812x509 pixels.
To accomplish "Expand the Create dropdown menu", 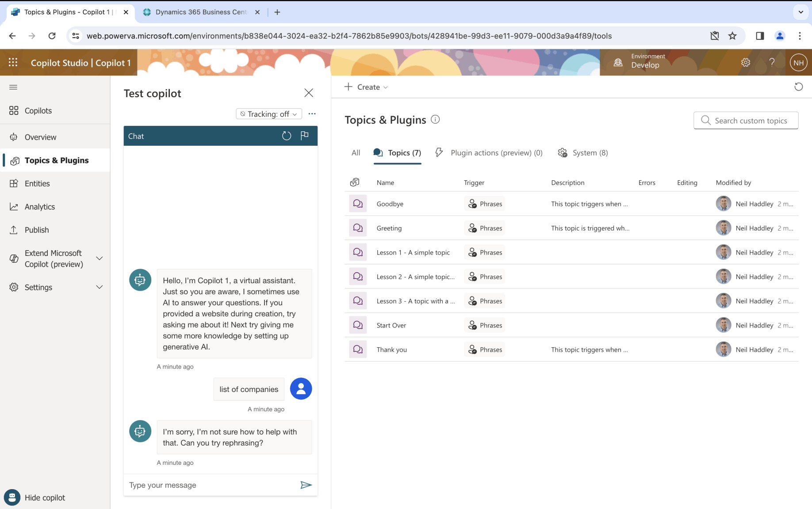I will point(366,87).
